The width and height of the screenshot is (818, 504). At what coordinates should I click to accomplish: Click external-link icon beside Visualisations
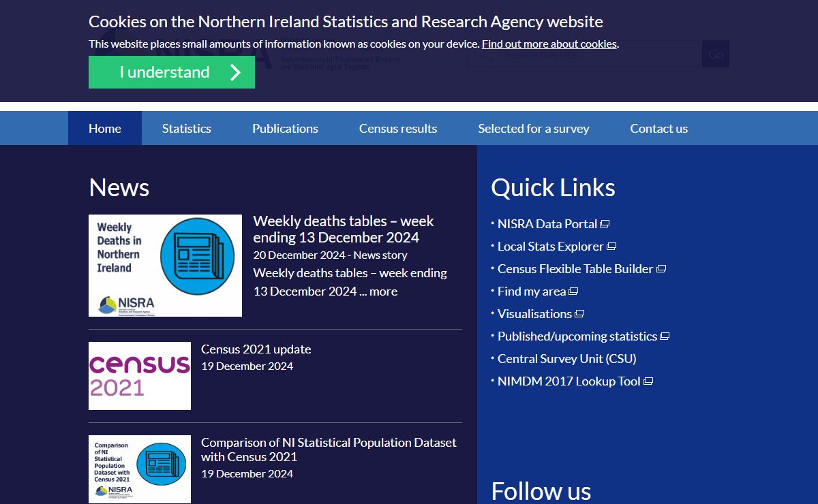tap(579, 314)
